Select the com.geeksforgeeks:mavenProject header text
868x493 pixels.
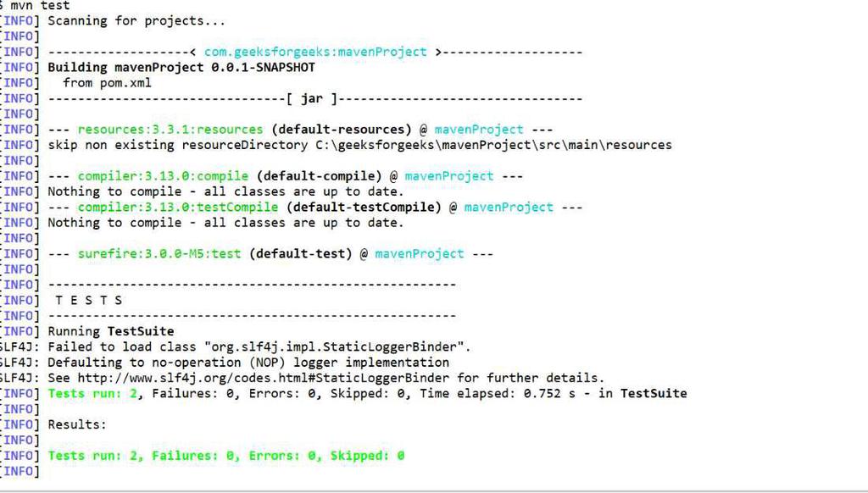click(x=315, y=52)
